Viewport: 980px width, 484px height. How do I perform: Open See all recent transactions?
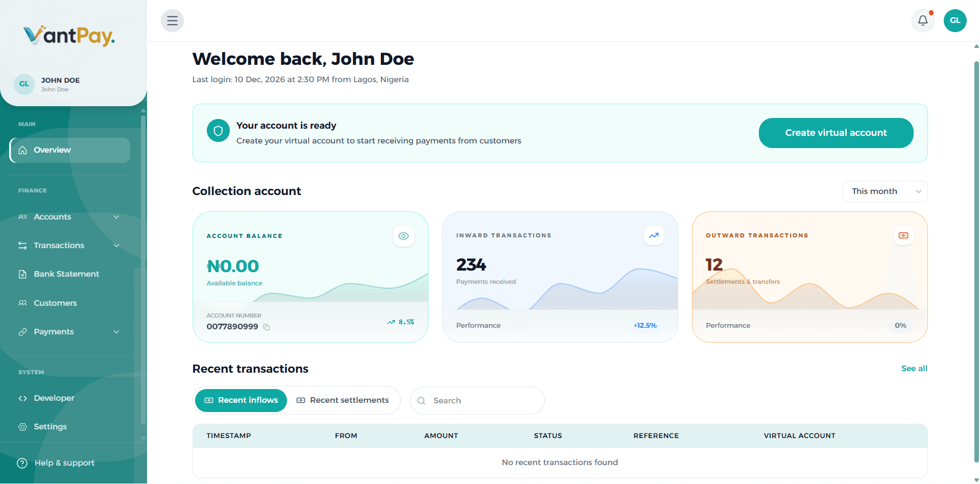(x=914, y=368)
